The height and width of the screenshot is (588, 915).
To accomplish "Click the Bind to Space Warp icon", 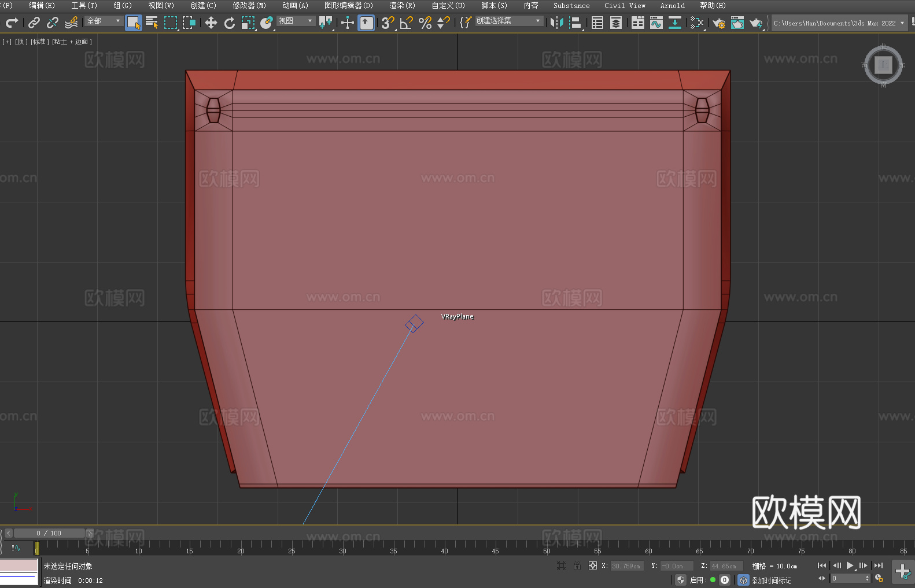I will pyautogui.click(x=71, y=23).
